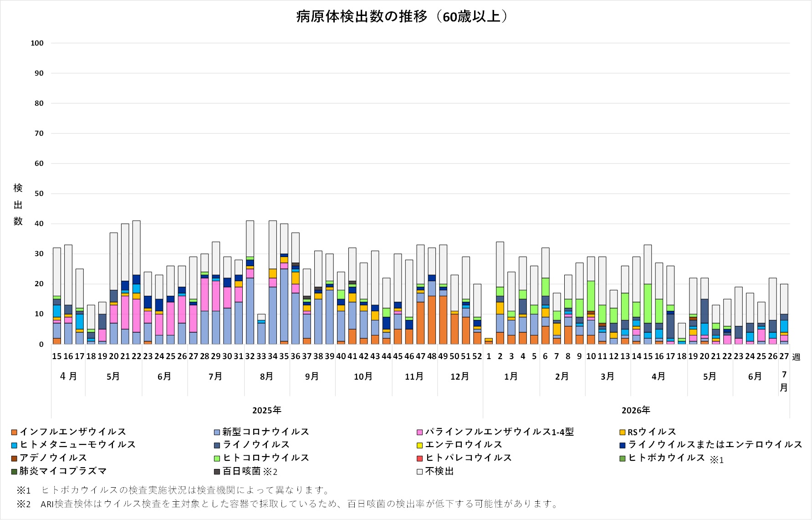The height and width of the screenshot is (520, 812).
Task: Select the ヒトメタニューモウイルス legend text
Action: [78, 444]
